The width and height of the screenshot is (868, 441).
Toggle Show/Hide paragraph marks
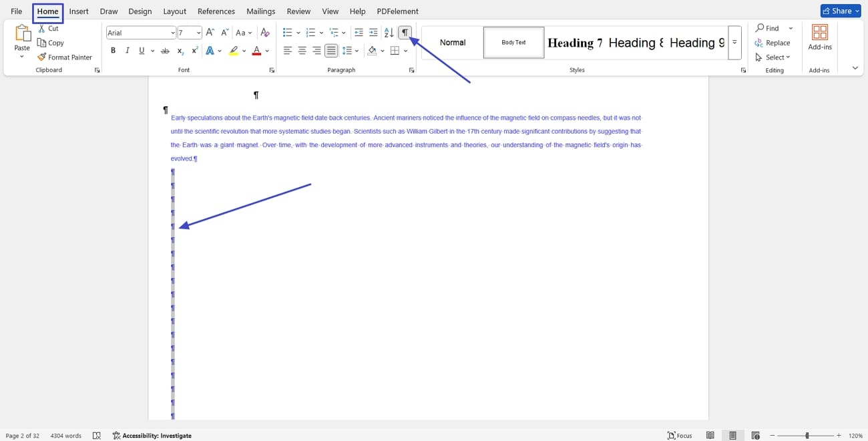pos(405,31)
